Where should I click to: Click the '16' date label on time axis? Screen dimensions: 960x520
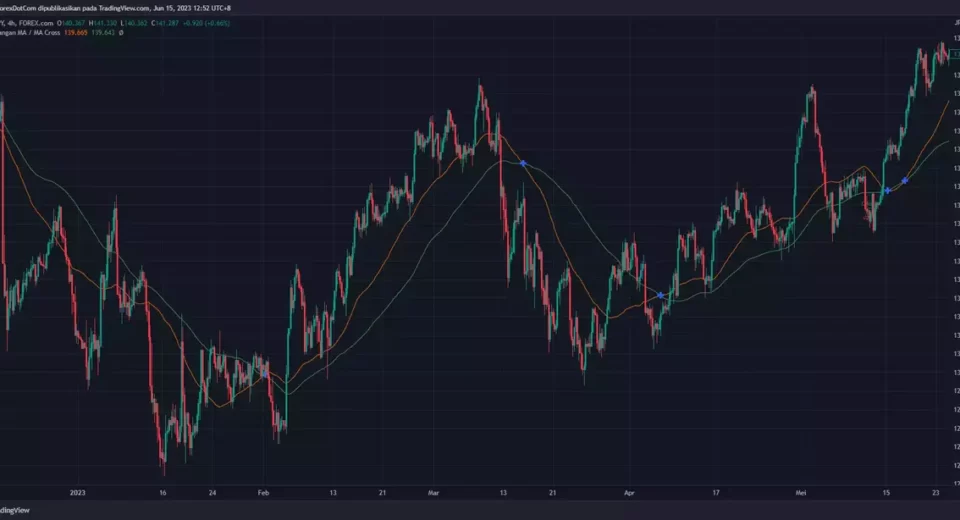click(163, 492)
